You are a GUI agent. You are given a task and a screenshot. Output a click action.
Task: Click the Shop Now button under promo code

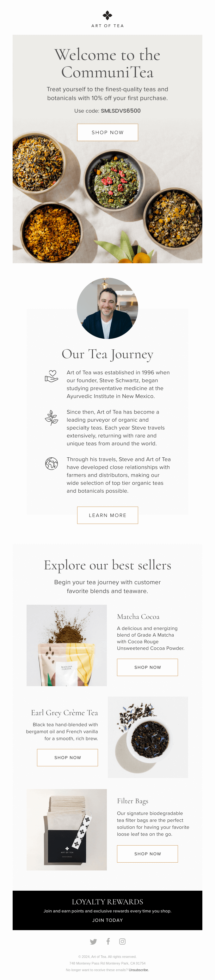click(x=107, y=132)
